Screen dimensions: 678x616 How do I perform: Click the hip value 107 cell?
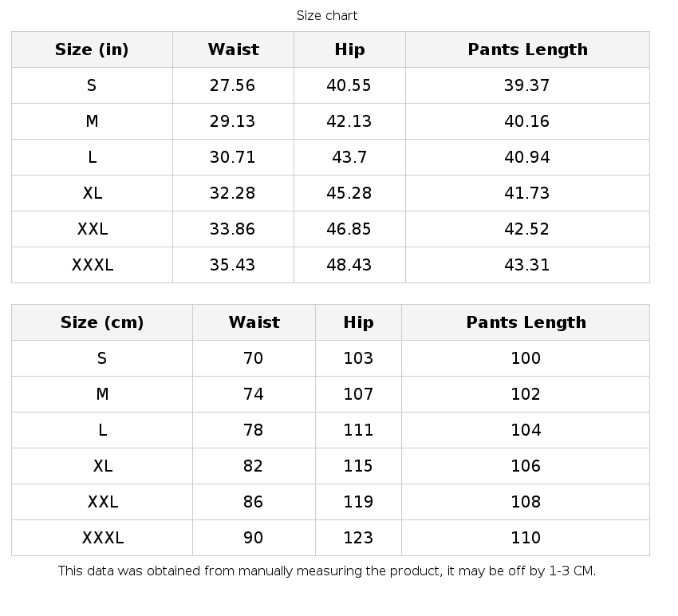click(x=358, y=394)
